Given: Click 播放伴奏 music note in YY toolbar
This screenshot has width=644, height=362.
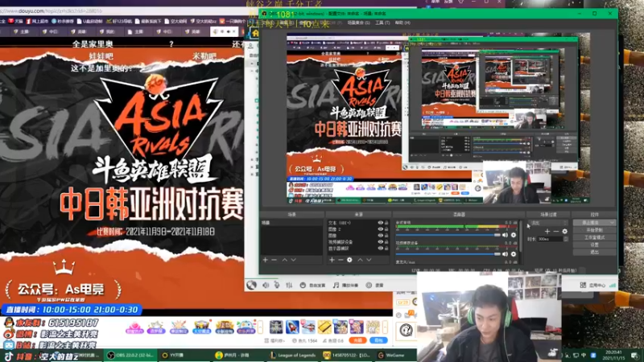Looking at the screenshot, I should (336, 286).
